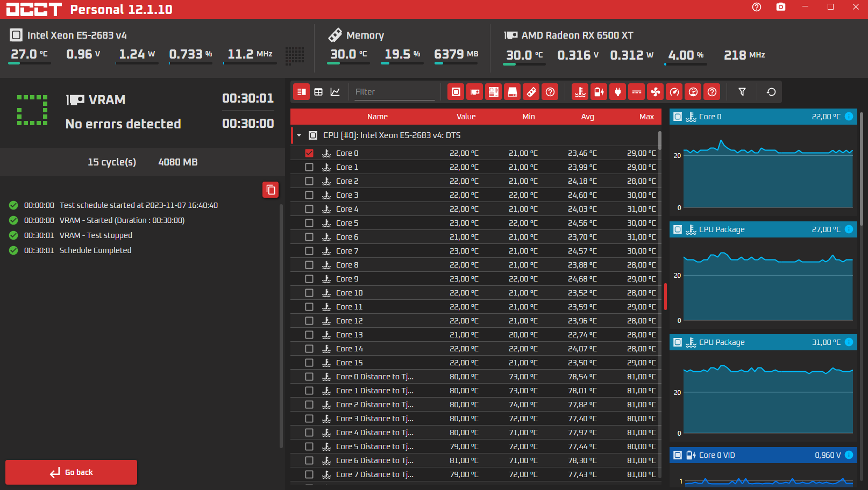Toggle the motherboard hardware filter icon
The width and height of the screenshot is (868, 490).
click(x=494, y=92)
